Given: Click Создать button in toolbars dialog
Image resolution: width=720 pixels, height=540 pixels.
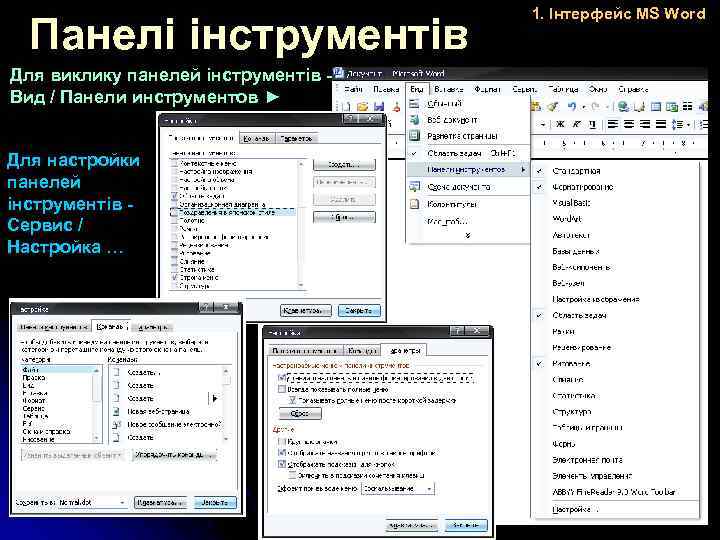Looking at the screenshot, I should click(344, 165).
